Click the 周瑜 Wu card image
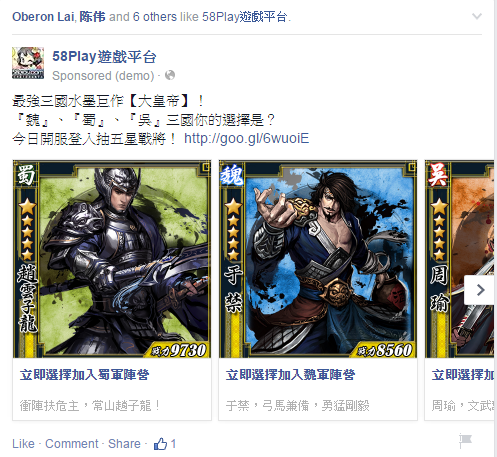Viewport: 497px width, 457px height. 459,259
